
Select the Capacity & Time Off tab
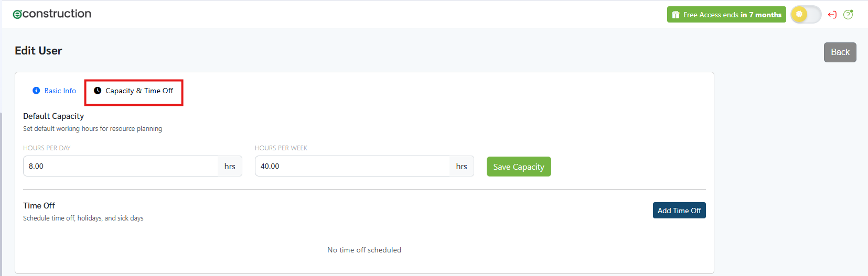click(x=139, y=91)
